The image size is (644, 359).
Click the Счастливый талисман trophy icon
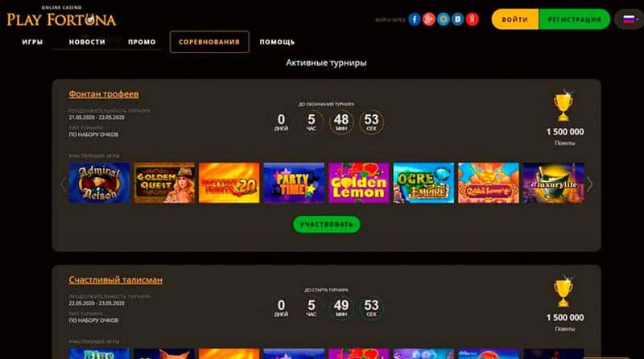563,291
